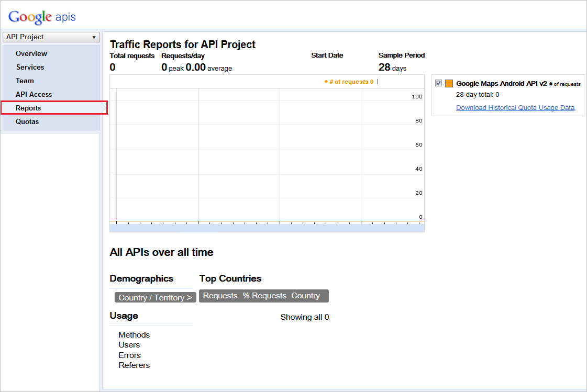This screenshot has width=587, height=392.
Task: Select the Reports sidebar item
Action: pyautogui.click(x=54, y=108)
